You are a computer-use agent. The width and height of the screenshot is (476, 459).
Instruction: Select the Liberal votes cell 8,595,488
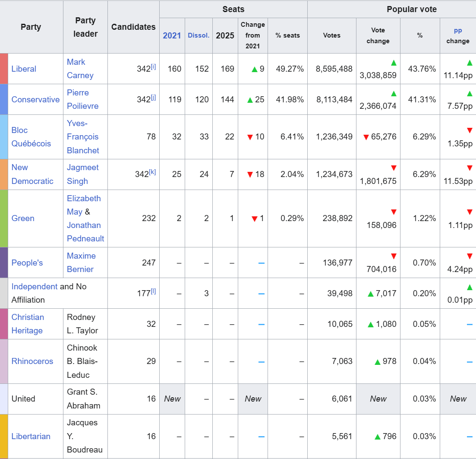[332, 69]
